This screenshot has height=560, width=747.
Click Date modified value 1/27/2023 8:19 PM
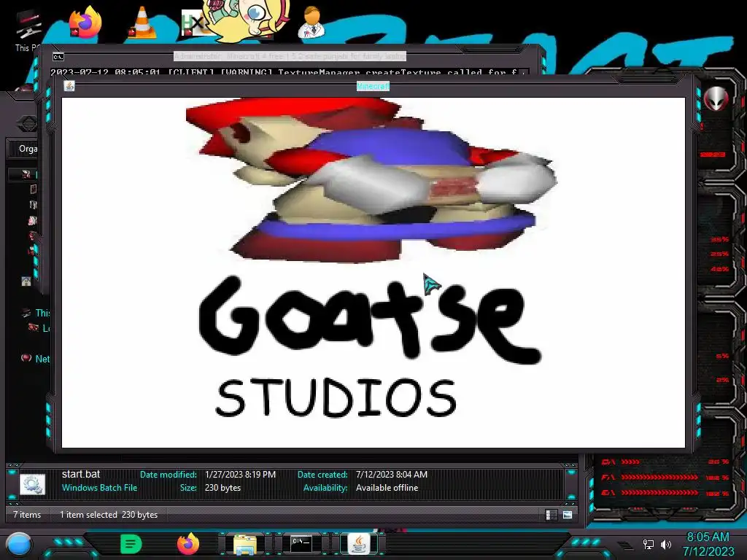(240, 474)
